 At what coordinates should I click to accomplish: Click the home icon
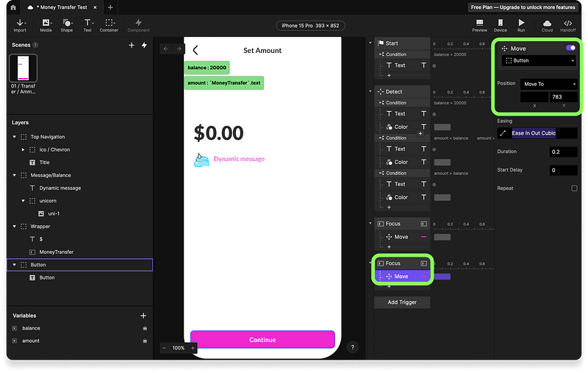click(13, 7)
